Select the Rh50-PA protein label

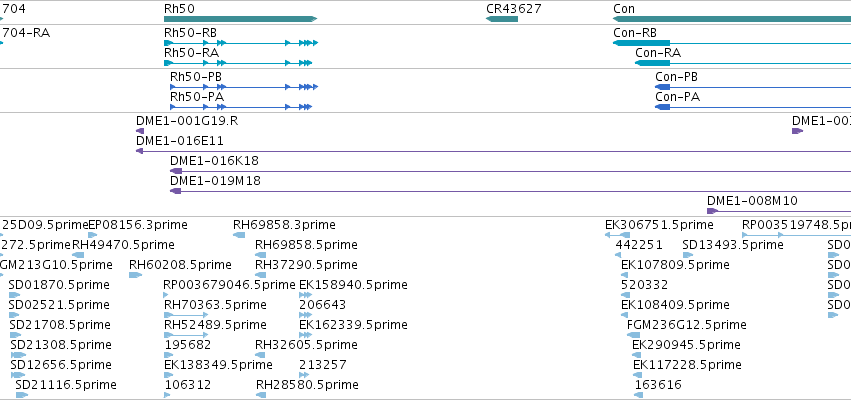point(197,97)
